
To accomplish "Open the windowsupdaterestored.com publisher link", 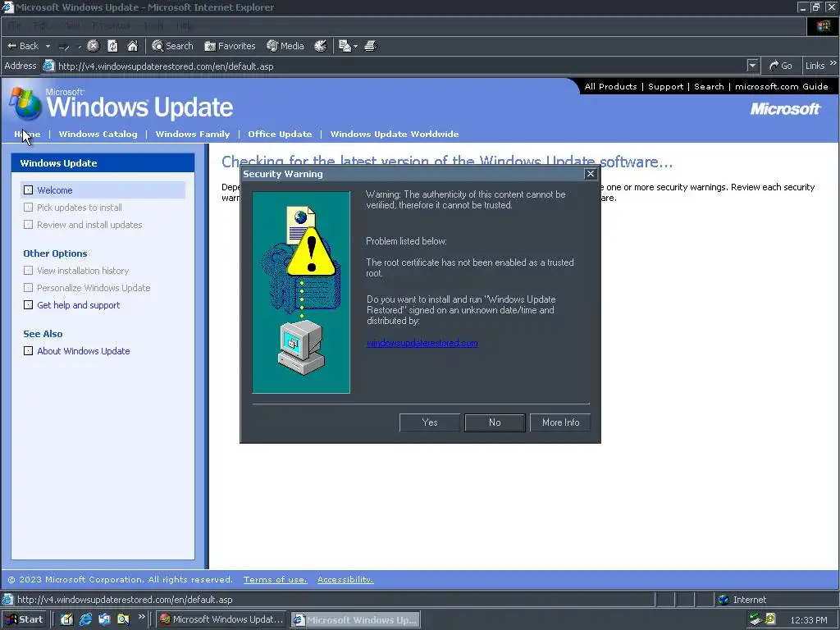I will (422, 343).
